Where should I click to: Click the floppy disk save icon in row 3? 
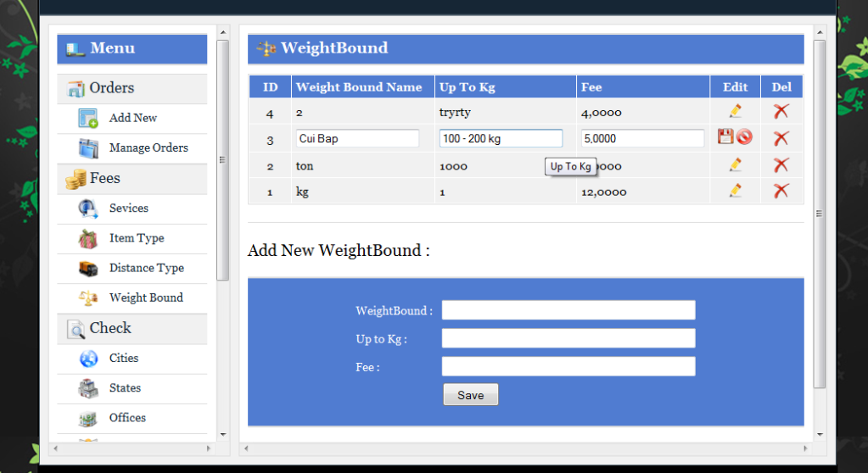click(725, 137)
